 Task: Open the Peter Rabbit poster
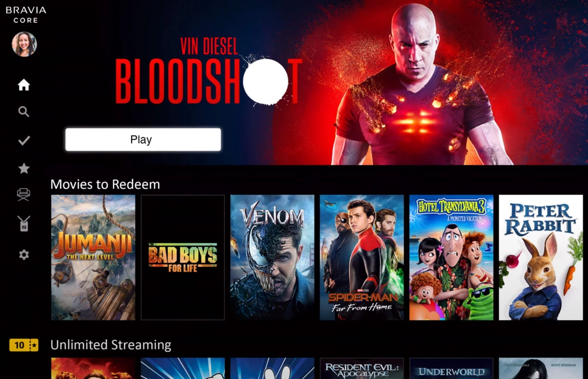[541, 257]
